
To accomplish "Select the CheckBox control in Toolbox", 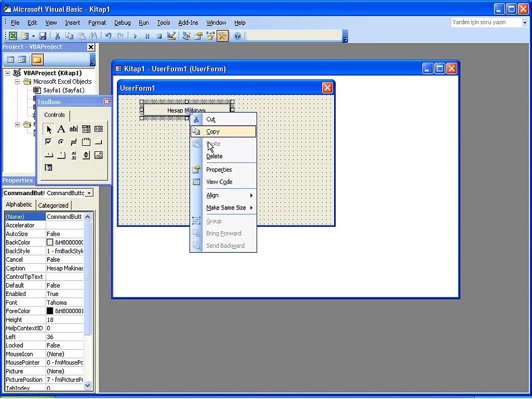I will 49,142.
